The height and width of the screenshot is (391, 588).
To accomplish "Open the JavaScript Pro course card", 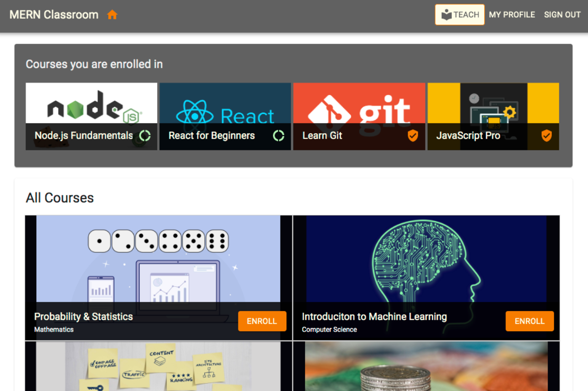I will (x=493, y=103).
